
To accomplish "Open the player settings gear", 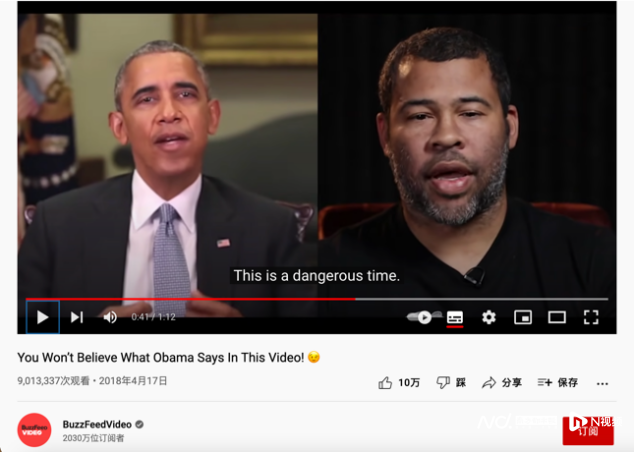I will click(x=489, y=317).
